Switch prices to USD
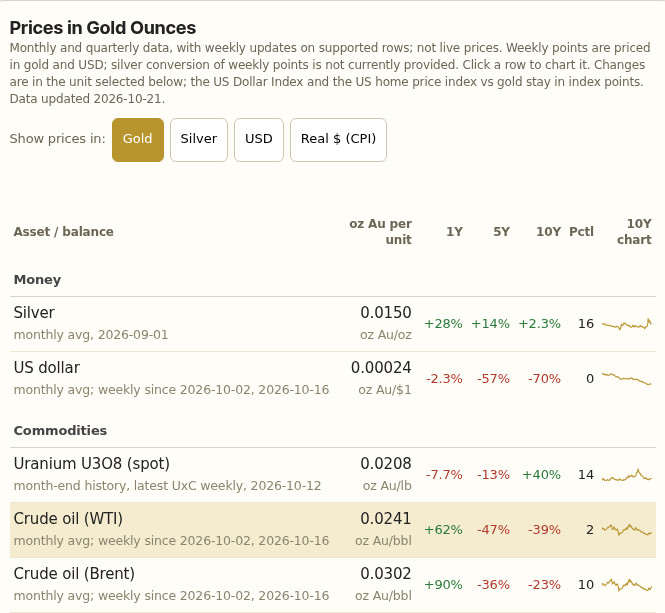 (259, 140)
